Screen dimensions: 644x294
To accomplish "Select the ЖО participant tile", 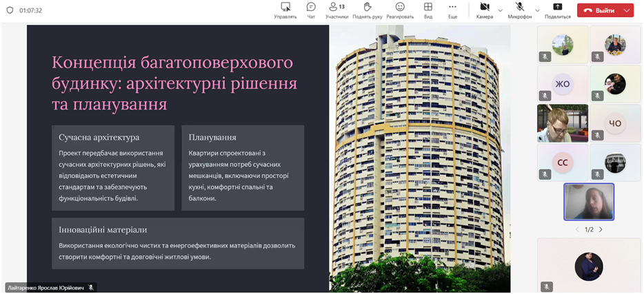I will [563, 84].
